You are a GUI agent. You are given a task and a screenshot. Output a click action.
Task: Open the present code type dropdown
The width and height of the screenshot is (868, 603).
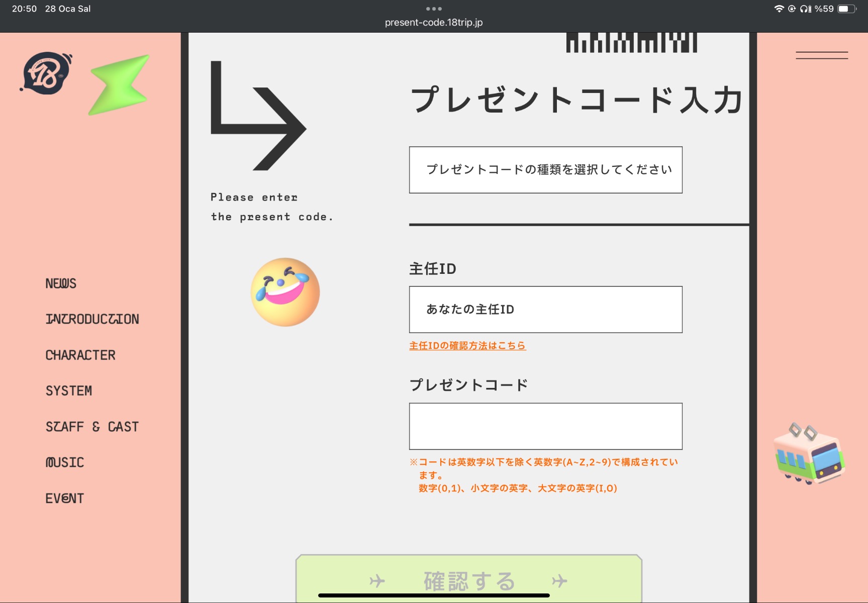click(546, 170)
